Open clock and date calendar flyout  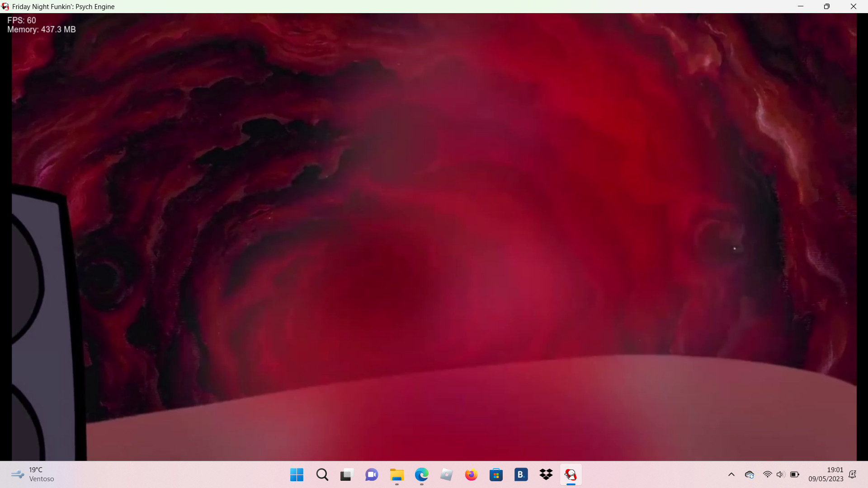tap(826, 474)
